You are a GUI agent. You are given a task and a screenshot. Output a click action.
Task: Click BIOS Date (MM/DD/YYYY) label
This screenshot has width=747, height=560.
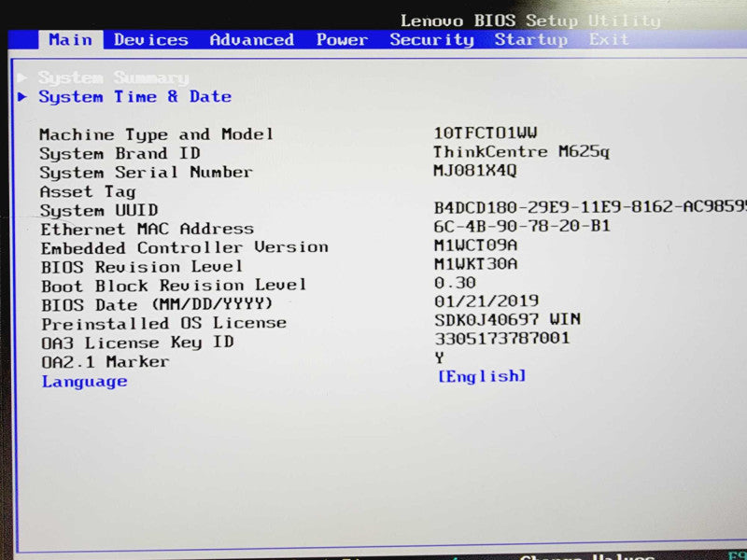157,304
